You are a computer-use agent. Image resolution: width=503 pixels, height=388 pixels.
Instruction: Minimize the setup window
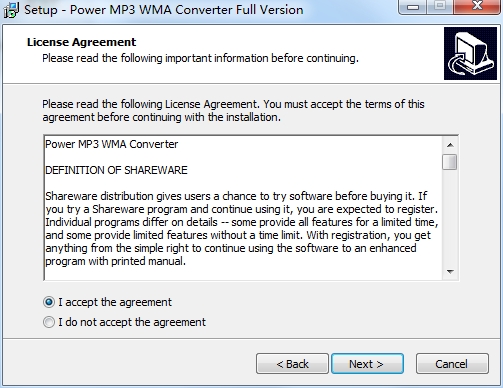coord(413,6)
